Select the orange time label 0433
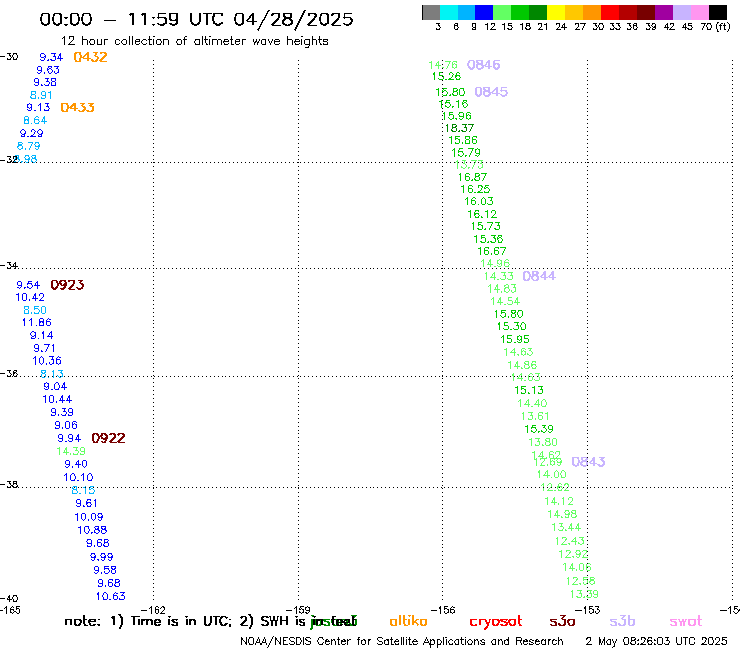740x650 pixels. 77,108
